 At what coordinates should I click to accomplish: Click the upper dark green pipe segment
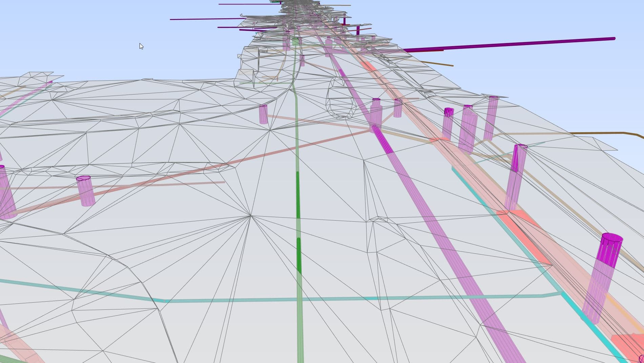(298, 195)
